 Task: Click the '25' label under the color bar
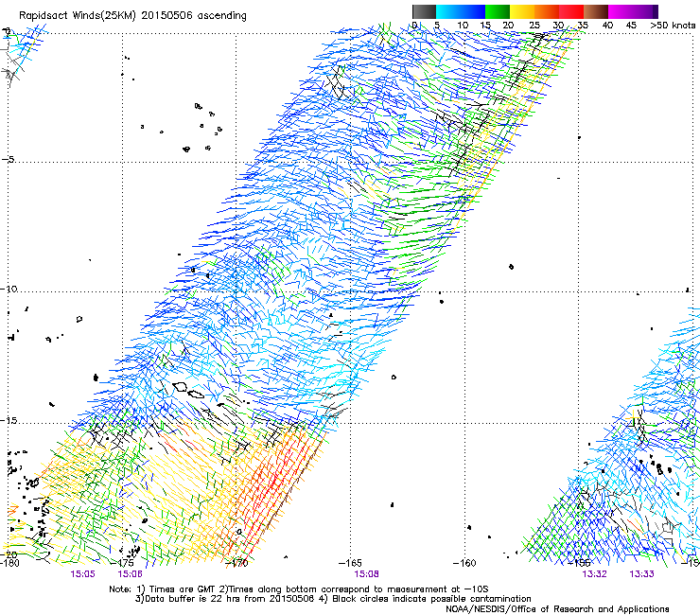[534, 26]
